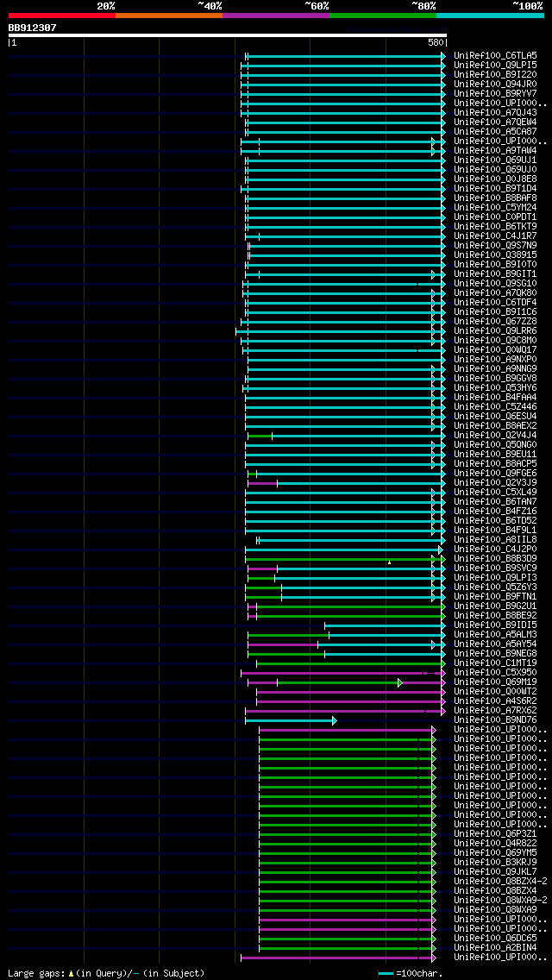Select the UniRef100_B4FZ16 label
The width and height of the screenshot is (552, 980).
click(495, 512)
